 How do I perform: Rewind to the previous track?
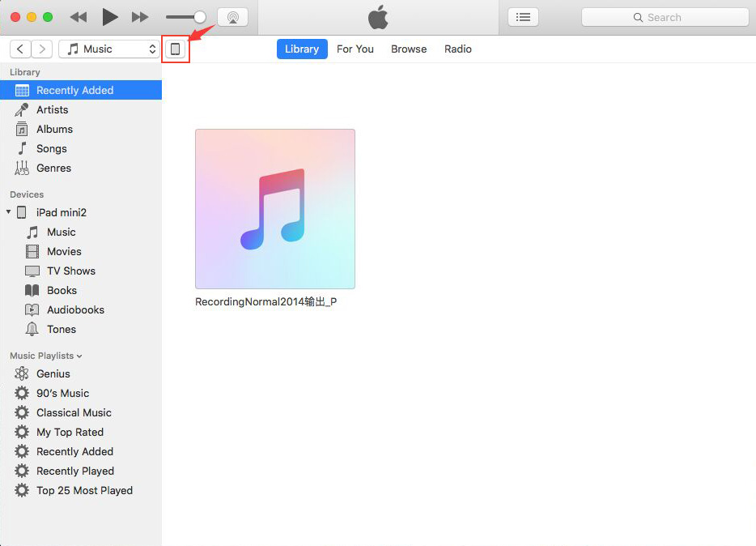coord(79,17)
